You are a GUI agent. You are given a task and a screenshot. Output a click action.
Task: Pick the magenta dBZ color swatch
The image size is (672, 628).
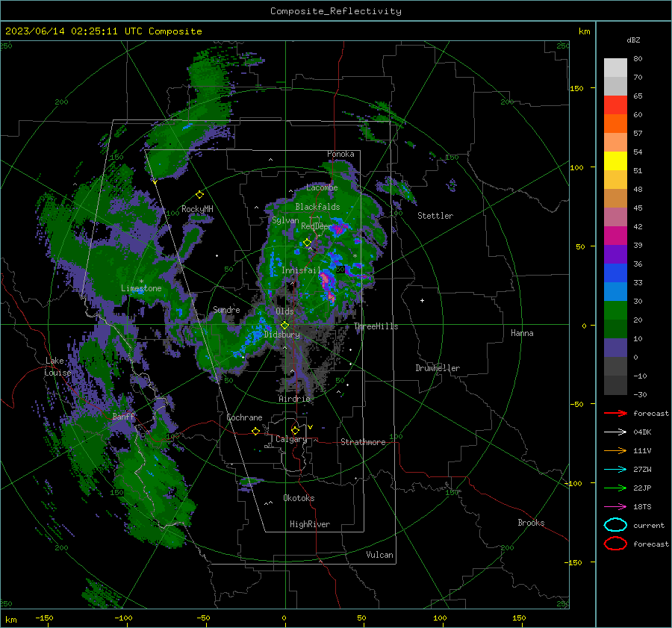click(x=615, y=235)
